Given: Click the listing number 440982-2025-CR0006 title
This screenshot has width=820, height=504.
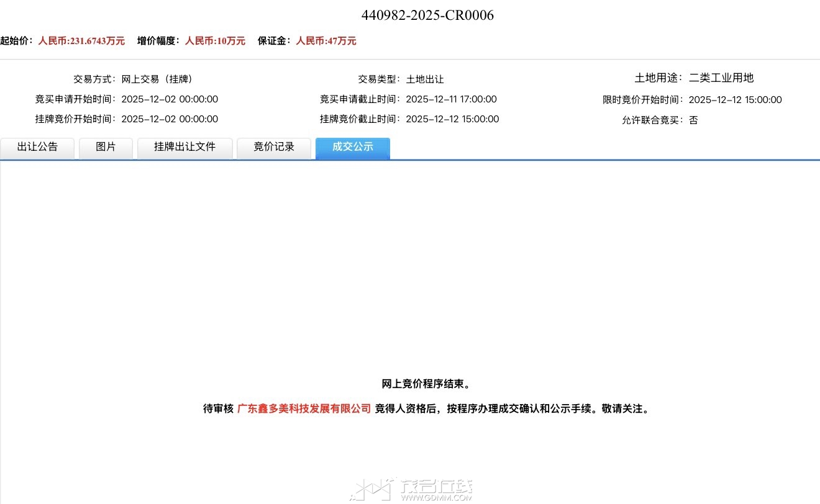Looking at the screenshot, I should [427, 16].
